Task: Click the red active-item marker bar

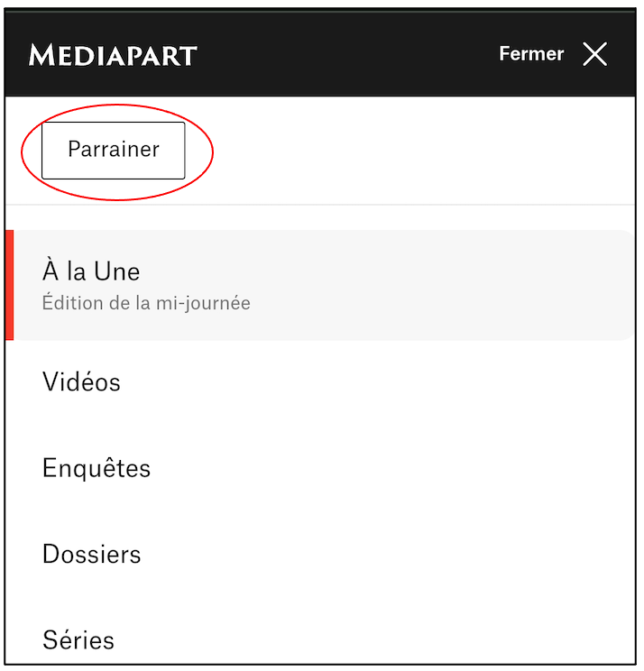Action: click(x=9, y=285)
